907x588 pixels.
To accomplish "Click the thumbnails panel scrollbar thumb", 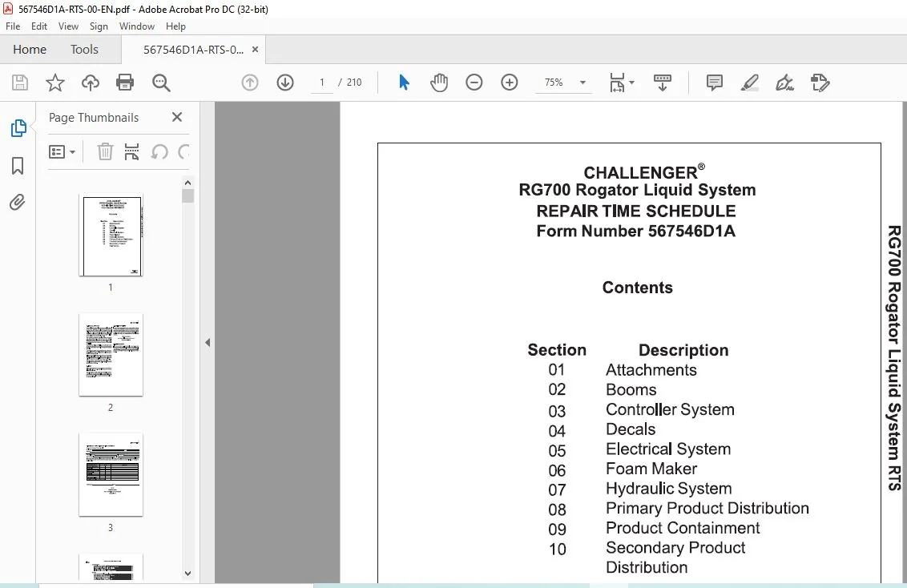I will (x=187, y=195).
